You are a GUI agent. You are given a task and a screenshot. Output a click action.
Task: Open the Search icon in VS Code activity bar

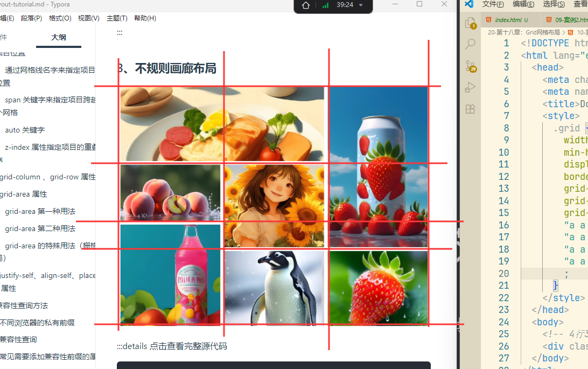(470, 44)
